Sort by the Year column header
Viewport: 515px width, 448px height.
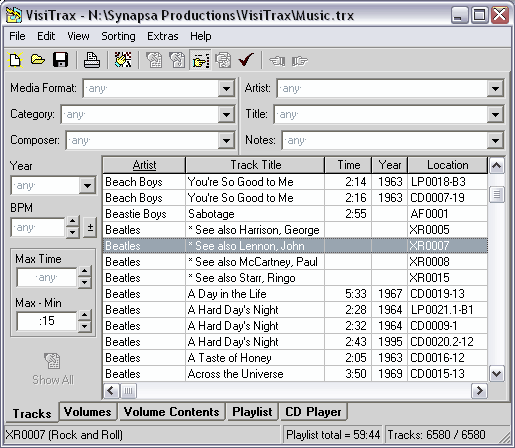390,165
